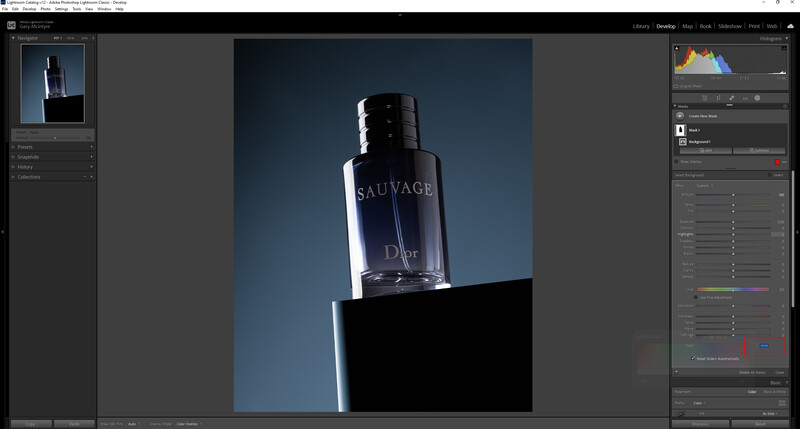Click the Collections plus icon
Image resolution: width=800 pixels, height=429 pixels.
coord(91,177)
